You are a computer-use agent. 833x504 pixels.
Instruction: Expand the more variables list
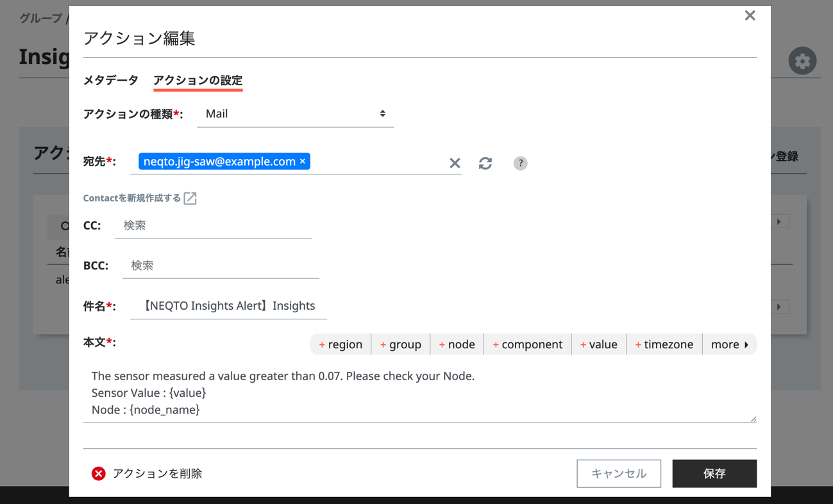(x=730, y=344)
